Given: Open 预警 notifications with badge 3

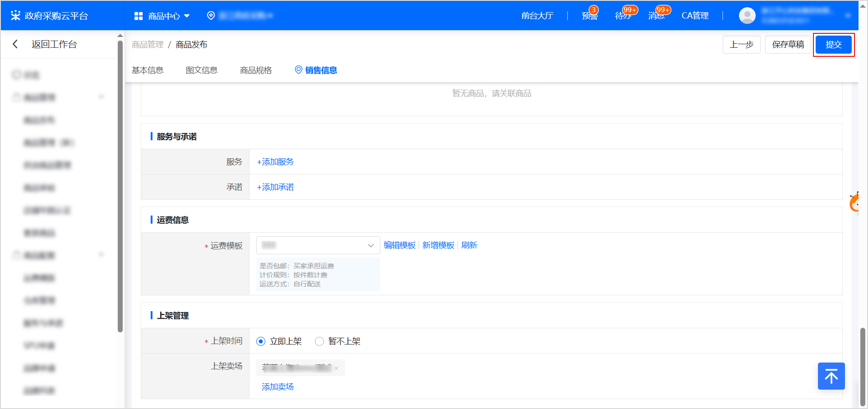Looking at the screenshot, I should (589, 16).
